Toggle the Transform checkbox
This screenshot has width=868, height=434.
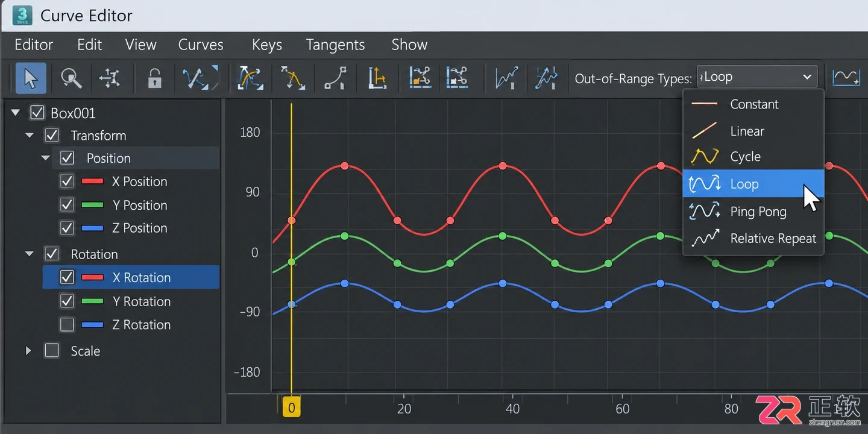point(52,135)
